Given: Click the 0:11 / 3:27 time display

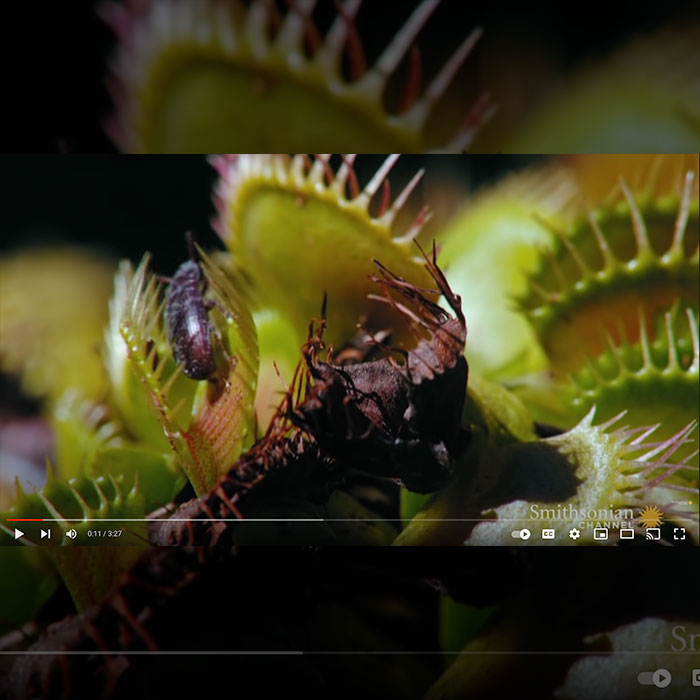Looking at the screenshot, I should point(104,534).
